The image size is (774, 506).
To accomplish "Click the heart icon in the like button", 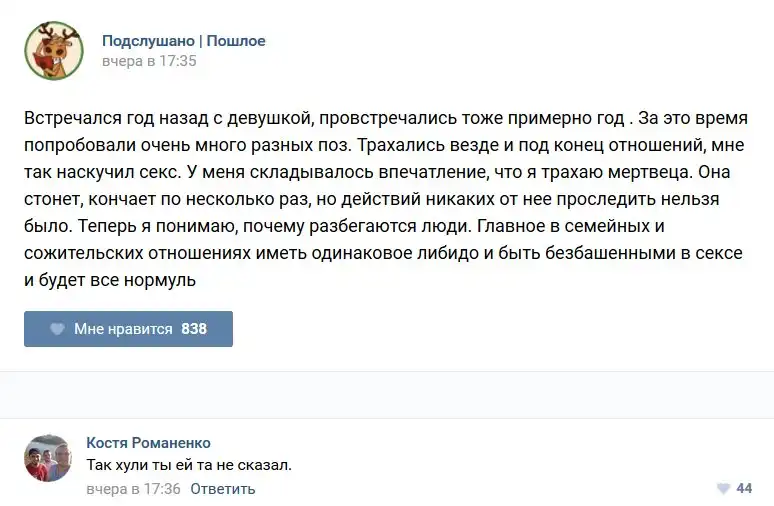I will (58, 329).
